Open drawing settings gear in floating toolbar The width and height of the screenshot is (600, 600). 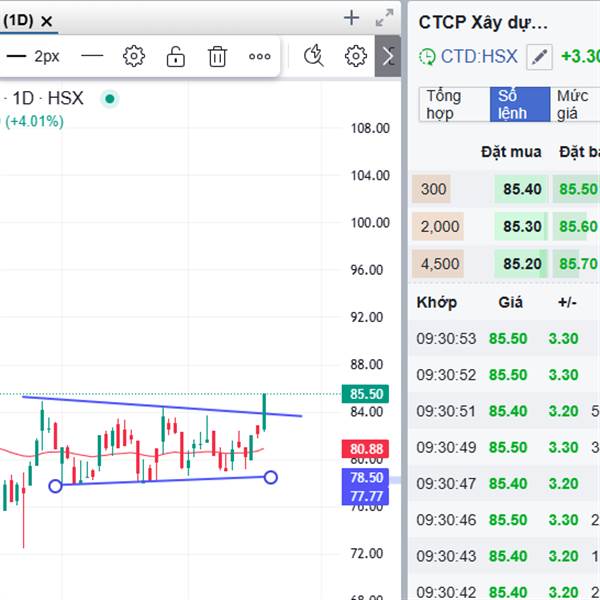134,56
